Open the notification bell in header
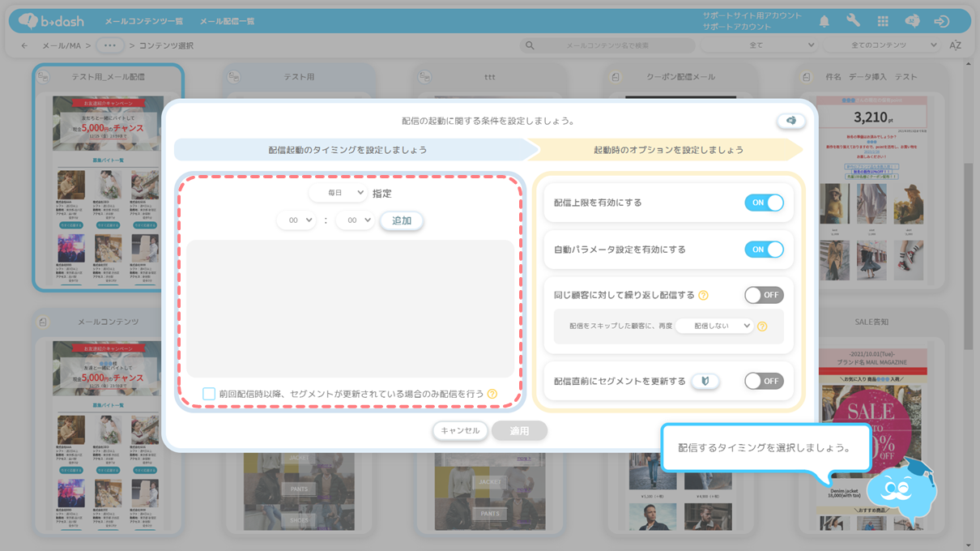980x551 pixels. [x=824, y=21]
